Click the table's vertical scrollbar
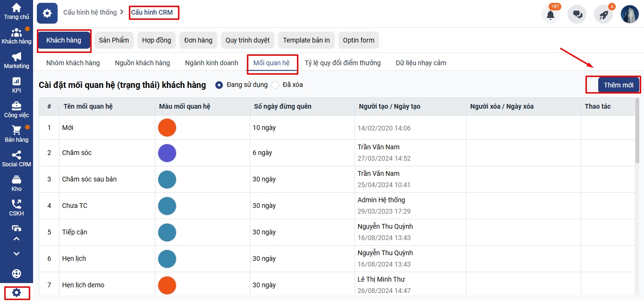The width and height of the screenshot is (644, 301). [637, 132]
